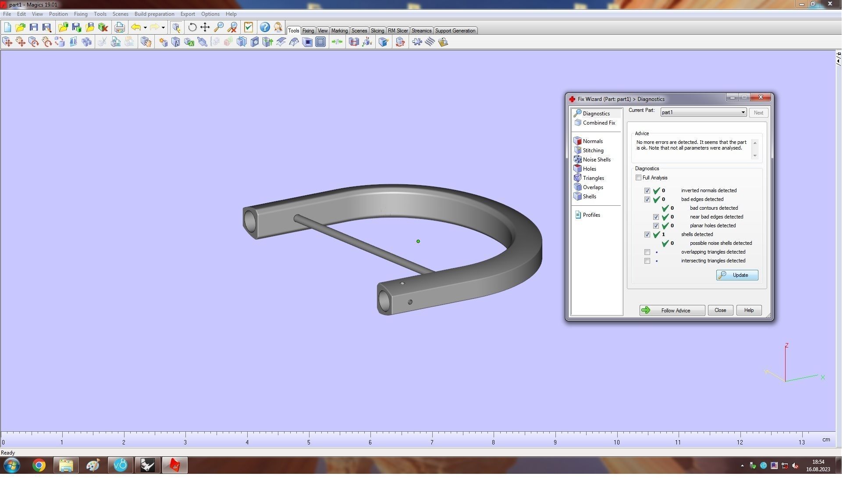Select the Zoom magnifier tool
The width and height of the screenshot is (868, 487).
219,27
